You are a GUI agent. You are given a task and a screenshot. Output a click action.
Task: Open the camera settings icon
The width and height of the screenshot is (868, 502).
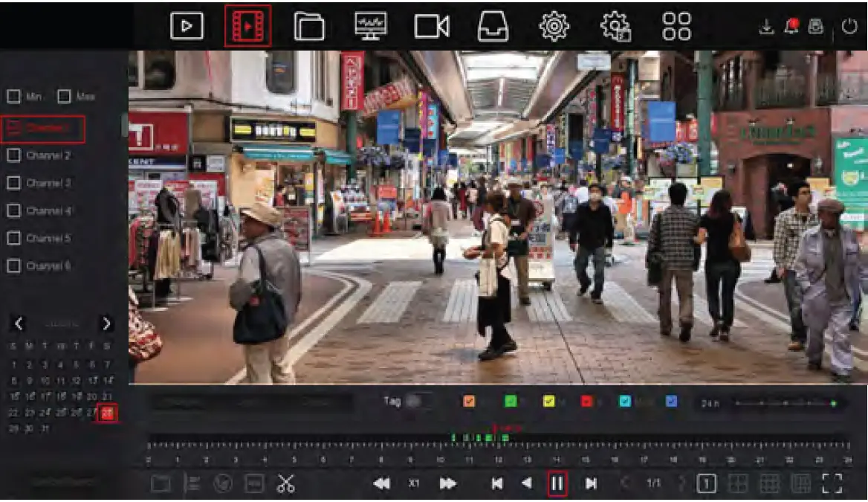[431, 26]
